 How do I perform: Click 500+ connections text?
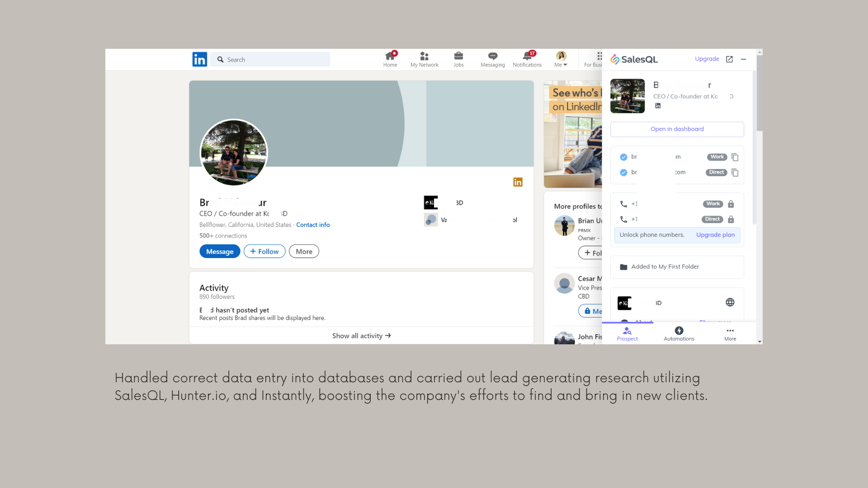tap(223, 236)
